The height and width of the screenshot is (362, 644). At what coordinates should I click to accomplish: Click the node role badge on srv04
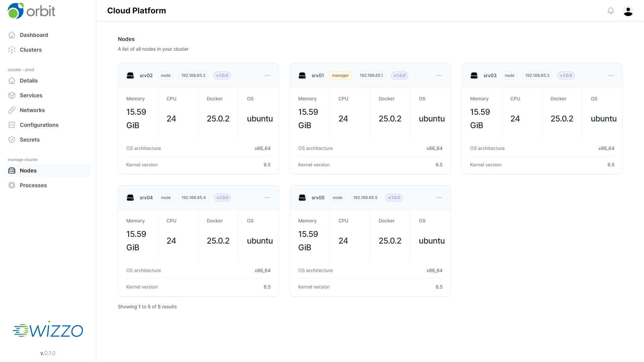pos(166,198)
